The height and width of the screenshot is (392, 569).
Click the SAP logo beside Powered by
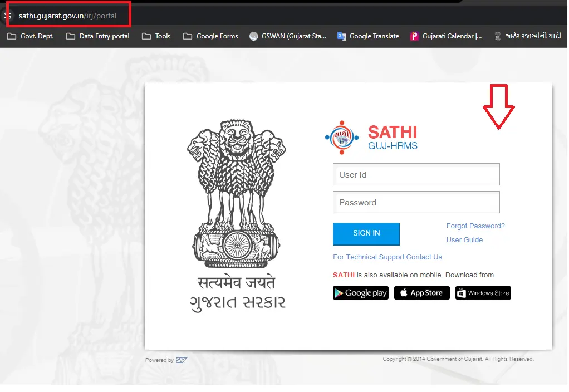tap(182, 360)
